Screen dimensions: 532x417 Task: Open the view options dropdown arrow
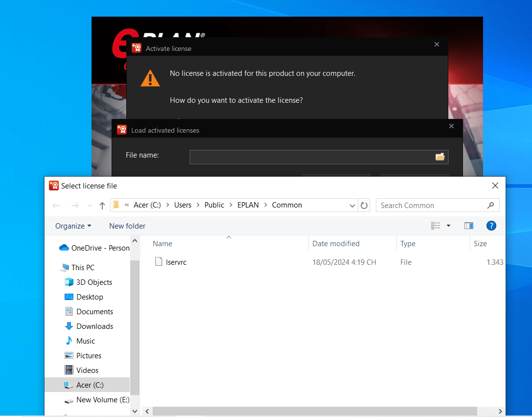tap(448, 226)
